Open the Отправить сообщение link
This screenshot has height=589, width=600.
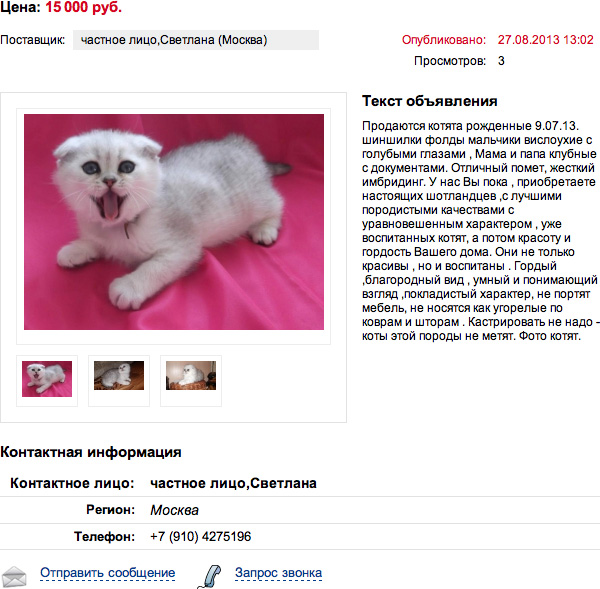pyautogui.click(x=108, y=573)
